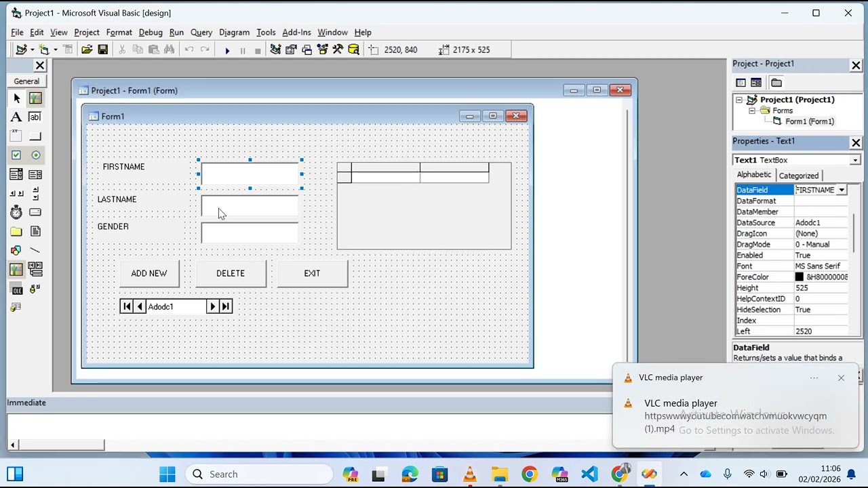Viewport: 868px width, 488px height.
Task: Open the Add-Ins menu
Action: click(296, 33)
